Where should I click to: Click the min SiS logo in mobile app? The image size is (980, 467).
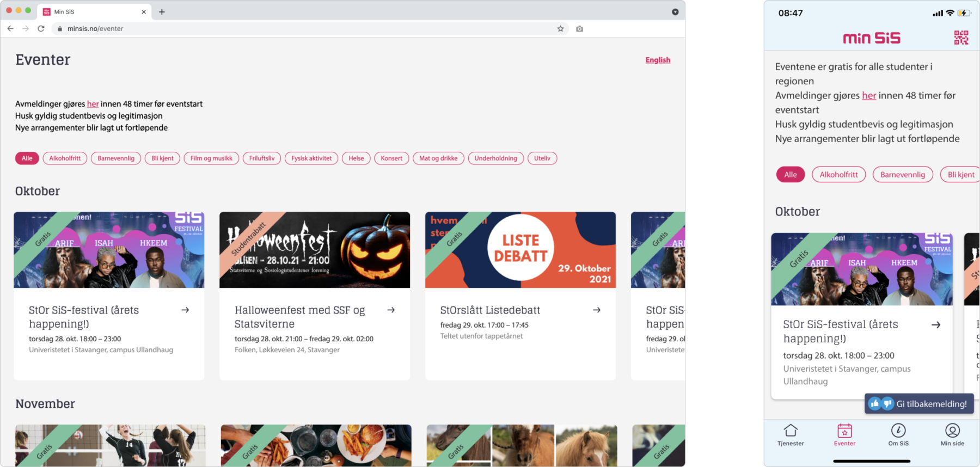pyautogui.click(x=872, y=38)
